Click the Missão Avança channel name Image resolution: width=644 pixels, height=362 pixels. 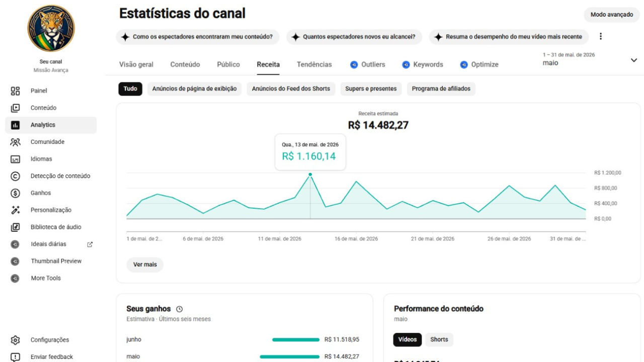pos(51,70)
